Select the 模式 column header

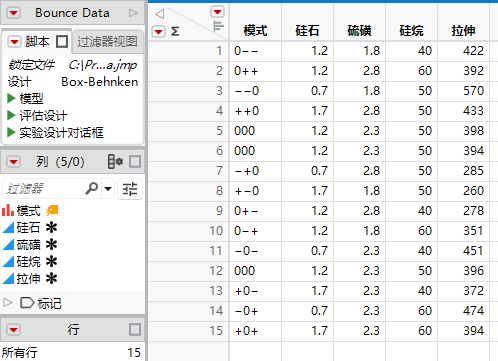pos(255,31)
